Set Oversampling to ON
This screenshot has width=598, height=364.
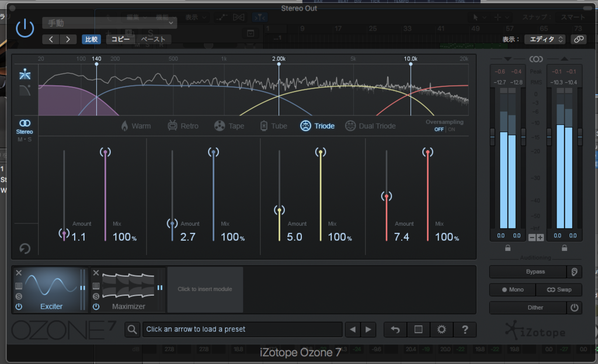(451, 129)
